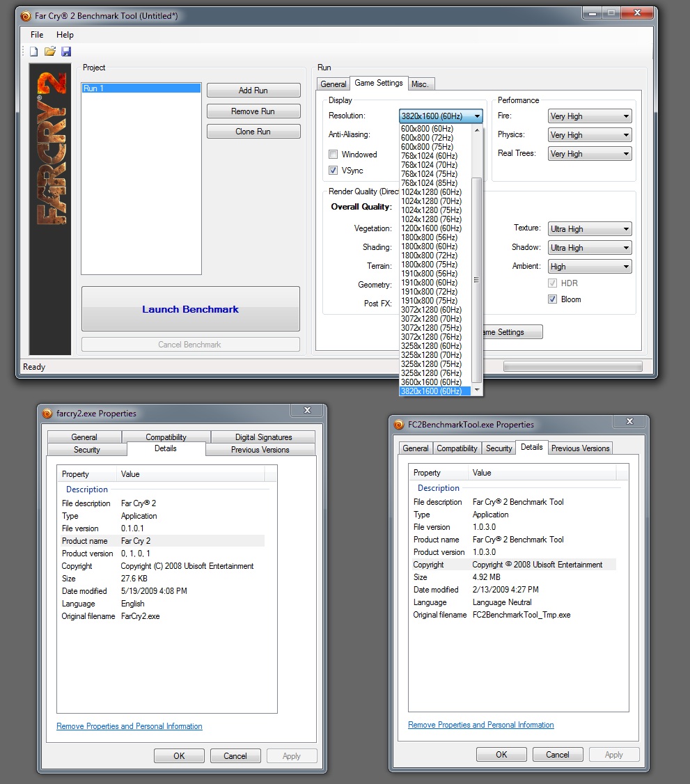
Task: Switch to the General tab in Run panel
Action: 333,84
